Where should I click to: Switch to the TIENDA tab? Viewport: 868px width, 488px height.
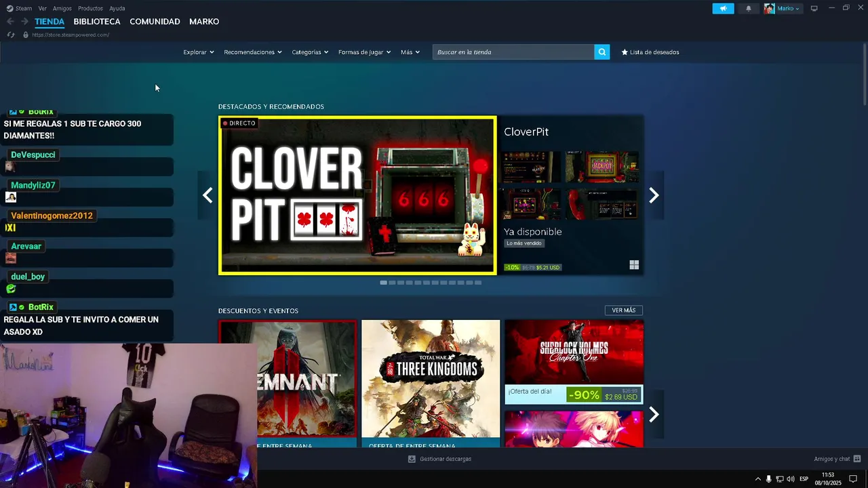click(50, 22)
